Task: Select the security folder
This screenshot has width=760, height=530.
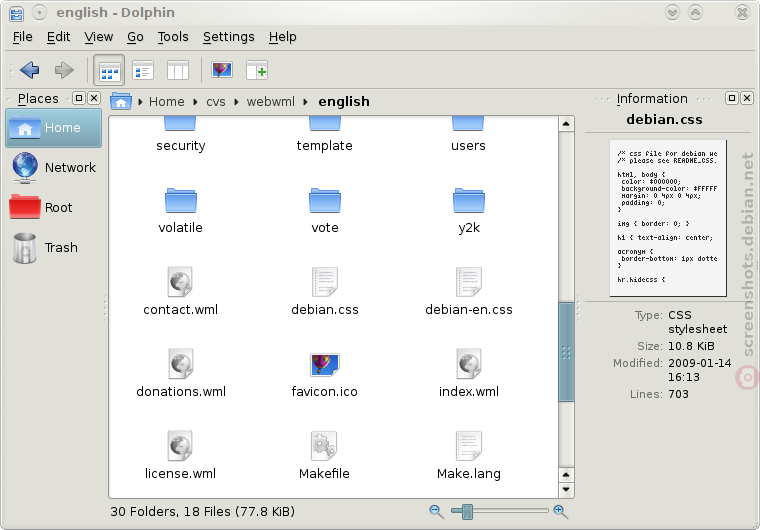Action: tap(180, 135)
